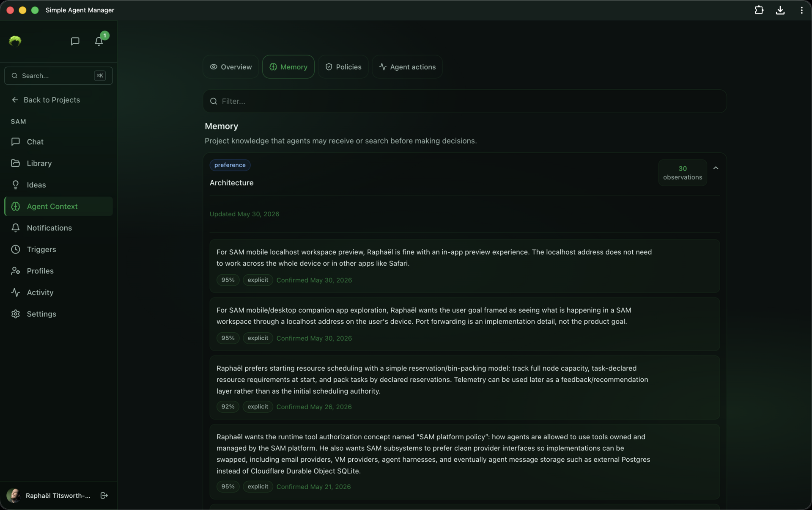Click the preference tag badge
This screenshot has height=510, width=812.
pos(230,165)
